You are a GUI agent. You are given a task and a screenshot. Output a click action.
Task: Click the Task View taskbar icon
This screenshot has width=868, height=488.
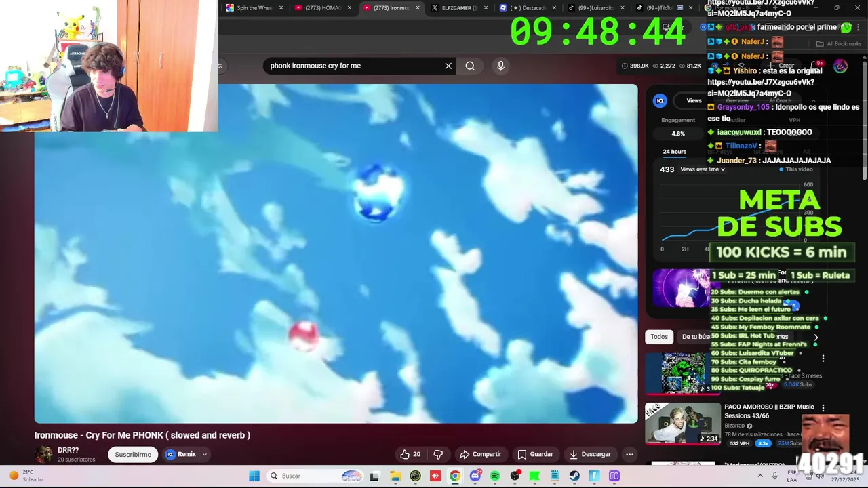tap(374, 476)
